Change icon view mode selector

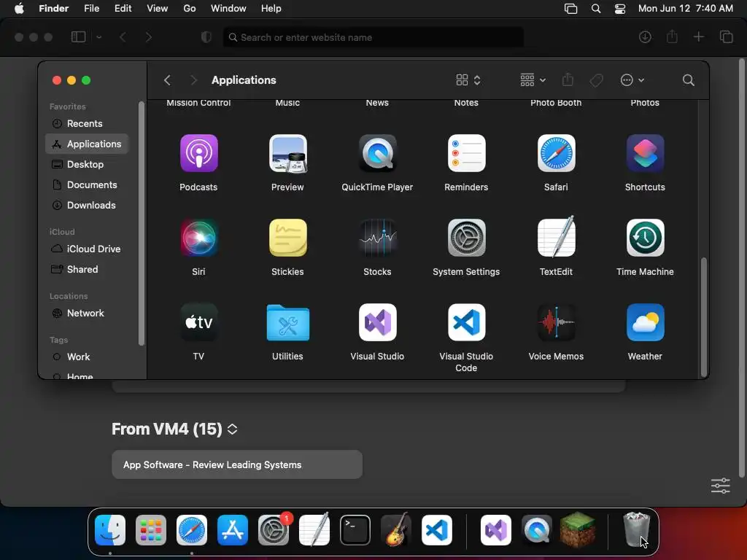pyautogui.click(x=468, y=80)
